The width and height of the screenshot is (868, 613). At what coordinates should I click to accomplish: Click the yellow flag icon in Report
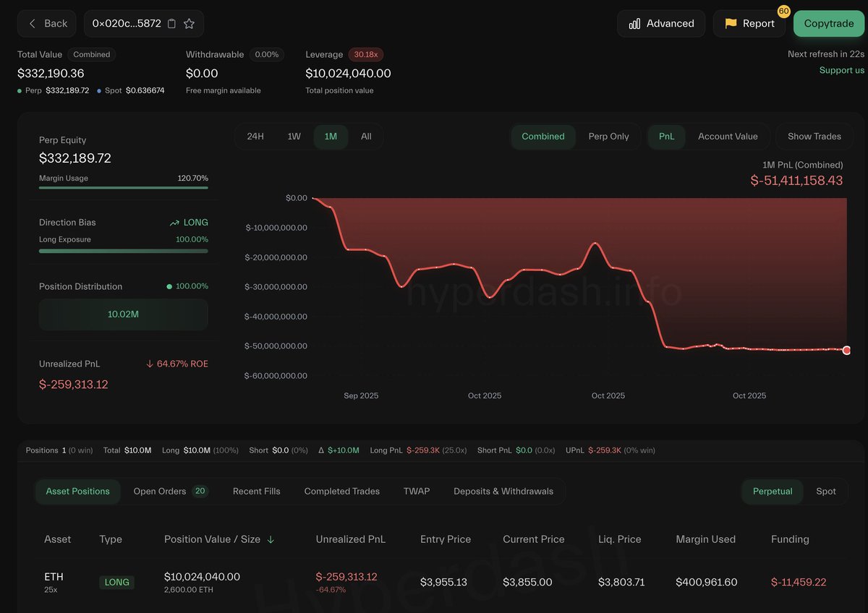point(731,23)
